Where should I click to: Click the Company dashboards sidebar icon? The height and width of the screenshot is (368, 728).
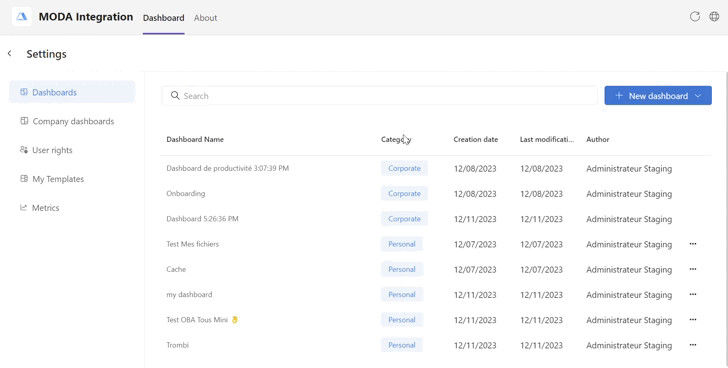(24, 121)
